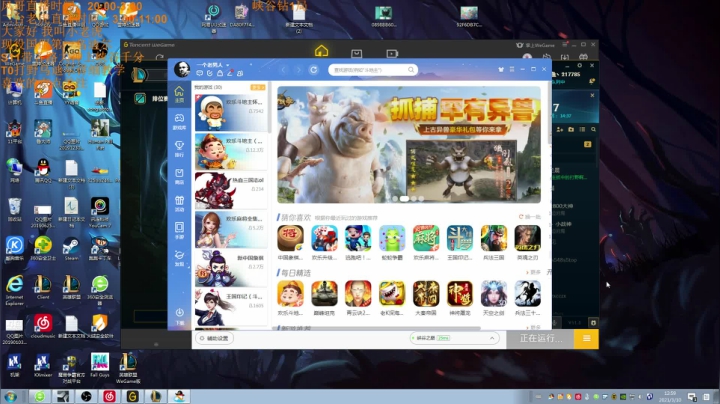Click the Windows Start button
Screen dimensions: 720x404
click(11, 396)
